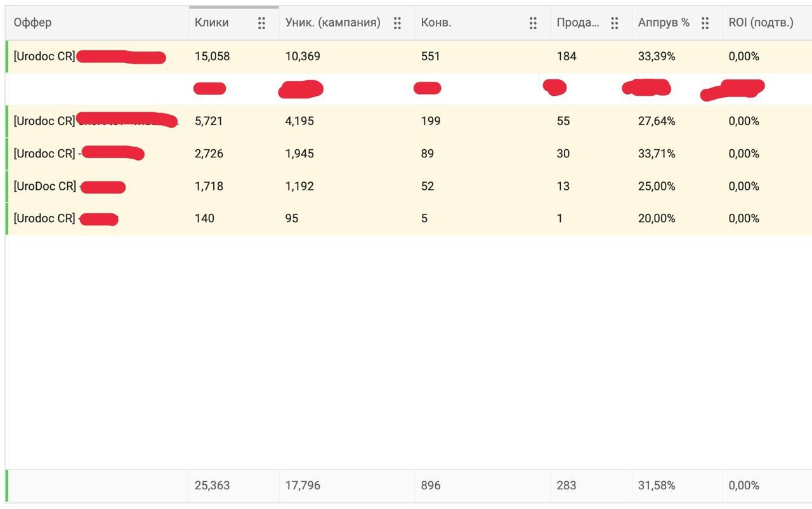The height and width of the screenshot is (509, 812).
Task: Click the dots handle beside Аппрув % header
Action: click(x=705, y=23)
